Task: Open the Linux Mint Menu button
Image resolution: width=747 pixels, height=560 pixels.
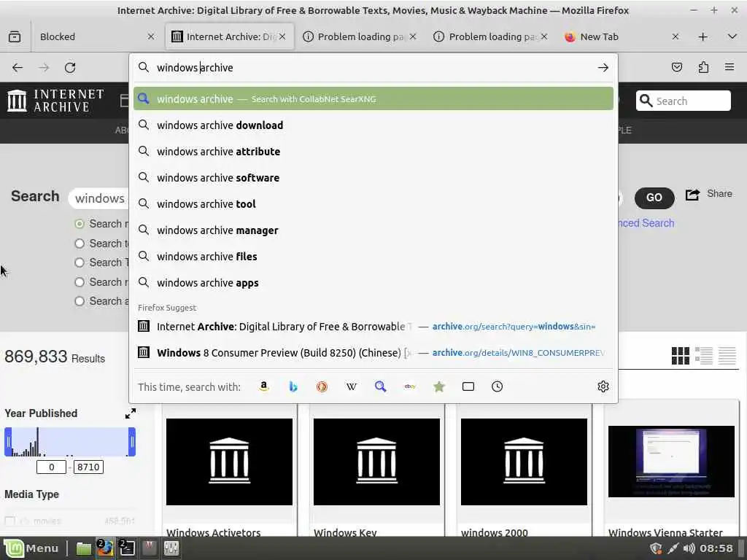Action: coord(31,548)
